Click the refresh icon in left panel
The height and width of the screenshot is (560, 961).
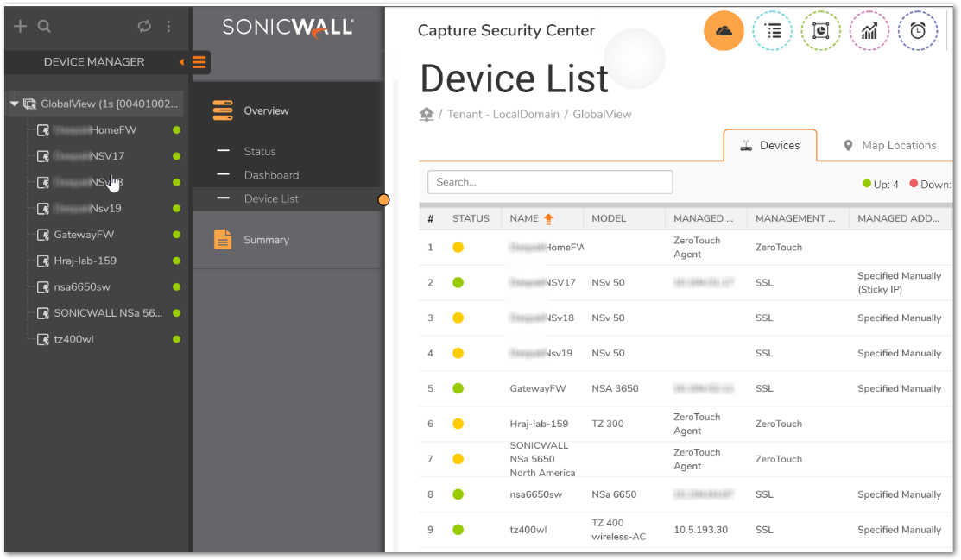[x=144, y=27]
